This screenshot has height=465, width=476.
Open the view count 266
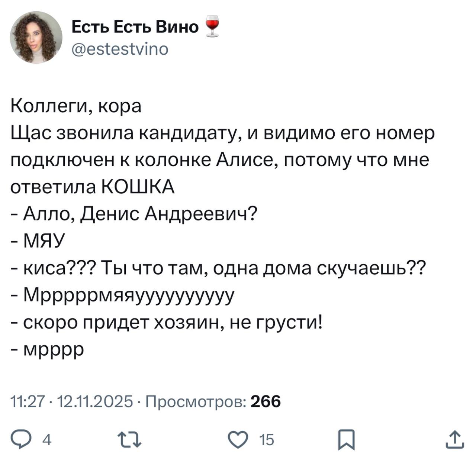(266, 401)
